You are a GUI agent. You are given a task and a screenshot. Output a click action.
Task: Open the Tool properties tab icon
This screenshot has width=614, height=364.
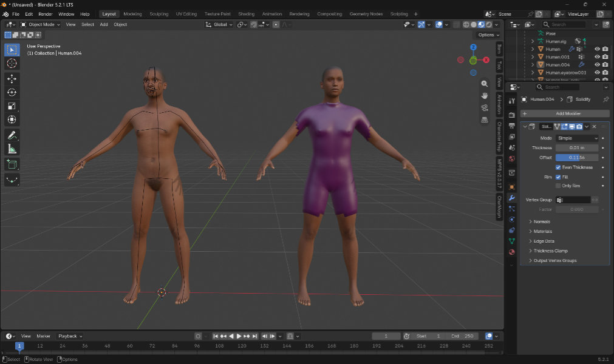(x=512, y=101)
